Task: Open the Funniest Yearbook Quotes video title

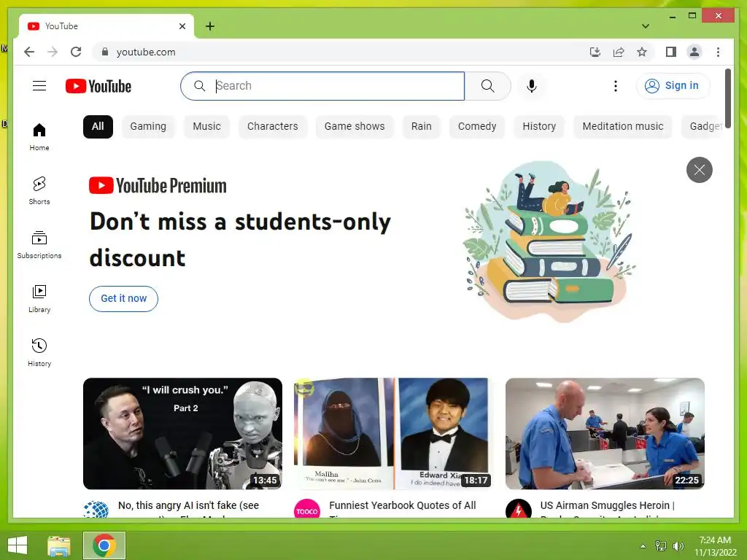Action: tap(402, 507)
